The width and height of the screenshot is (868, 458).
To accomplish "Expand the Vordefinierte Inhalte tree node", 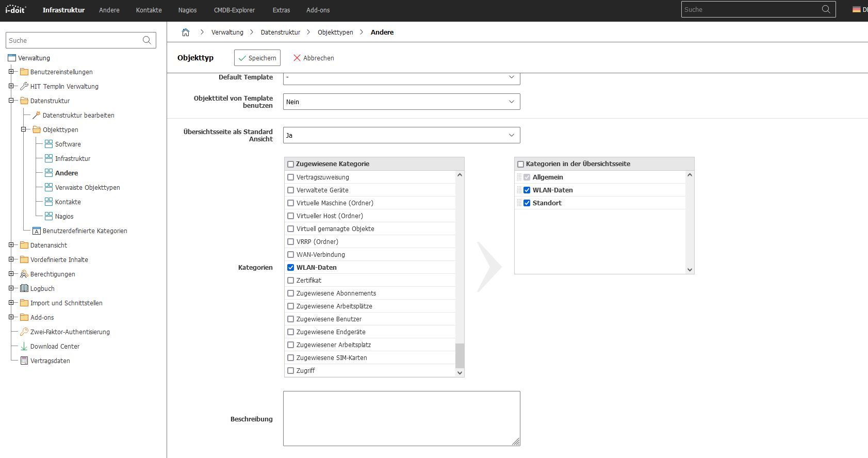I will (x=11, y=259).
